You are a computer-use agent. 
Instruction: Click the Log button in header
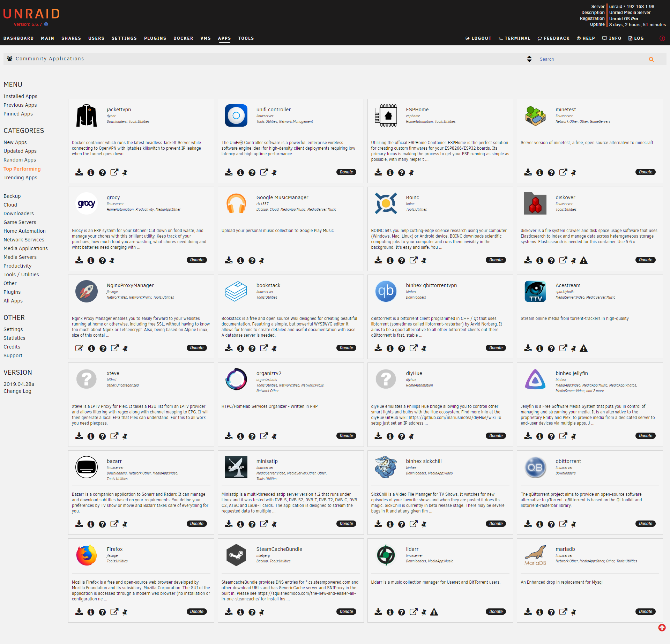(636, 38)
